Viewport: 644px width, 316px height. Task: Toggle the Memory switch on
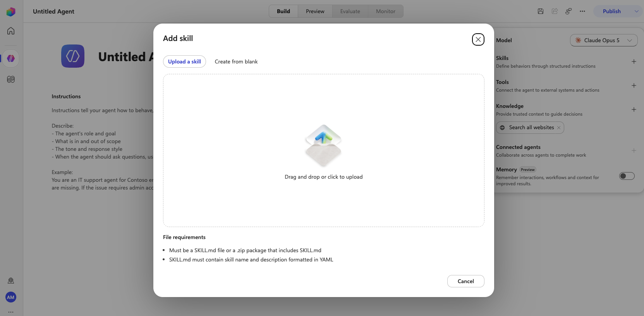point(627,176)
